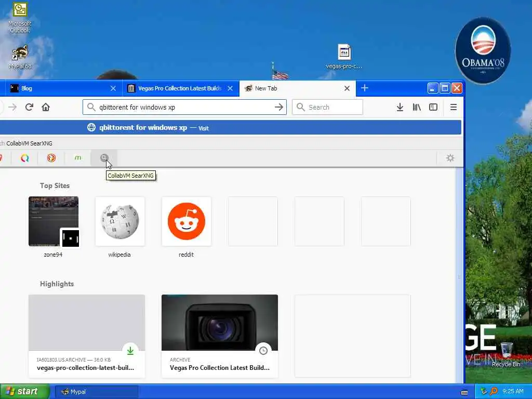Image resolution: width=532 pixels, height=399 pixels.
Task: Open a new browser tab with plus button
Action: tap(365, 88)
